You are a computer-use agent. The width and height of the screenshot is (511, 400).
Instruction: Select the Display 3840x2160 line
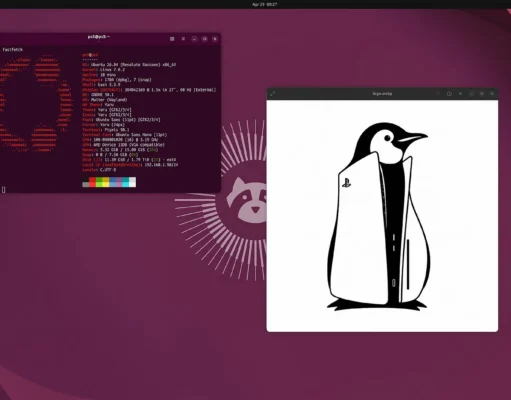(x=149, y=90)
